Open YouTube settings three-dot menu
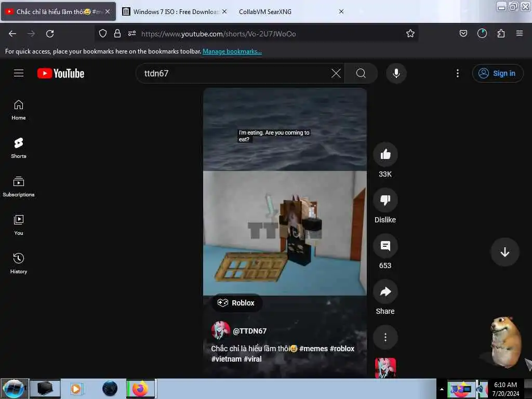532x399 pixels. pyautogui.click(x=457, y=73)
